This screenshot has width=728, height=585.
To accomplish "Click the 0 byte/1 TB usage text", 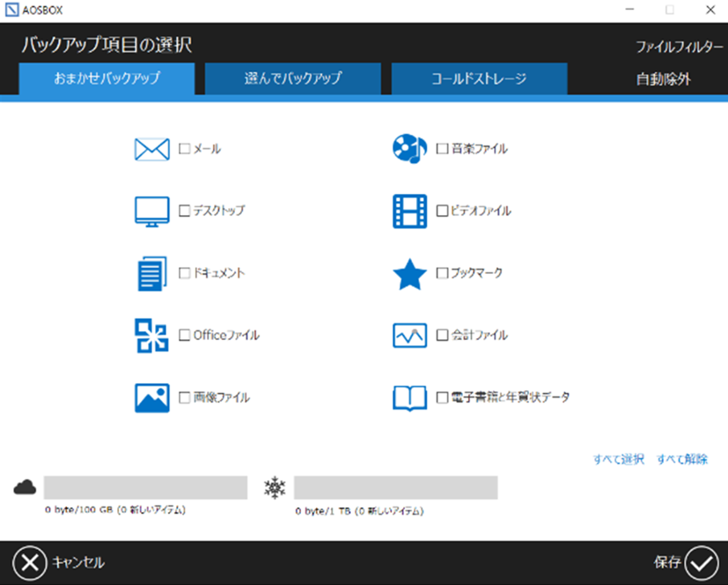I will click(x=359, y=511).
